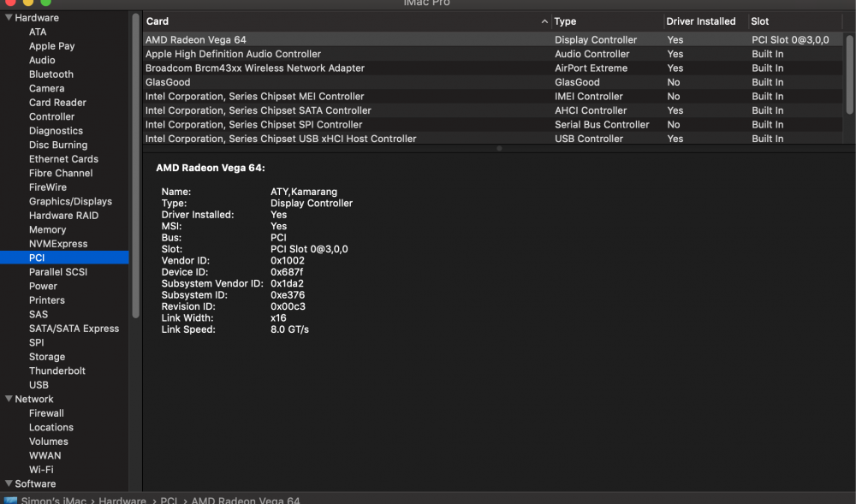Toggle the Card column sort arrow
Image resolution: width=856 pixels, height=504 pixels.
click(544, 21)
